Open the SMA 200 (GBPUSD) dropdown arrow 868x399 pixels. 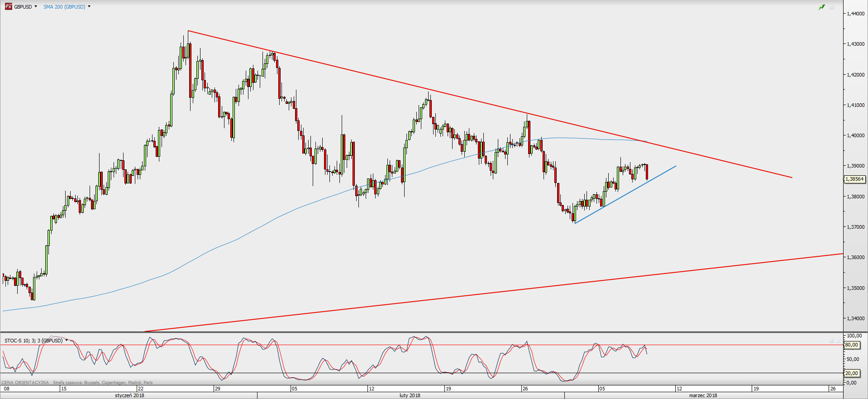pyautogui.click(x=89, y=6)
